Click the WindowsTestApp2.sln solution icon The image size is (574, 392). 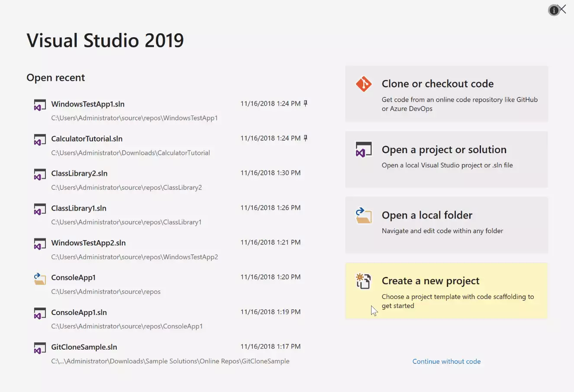(40, 244)
